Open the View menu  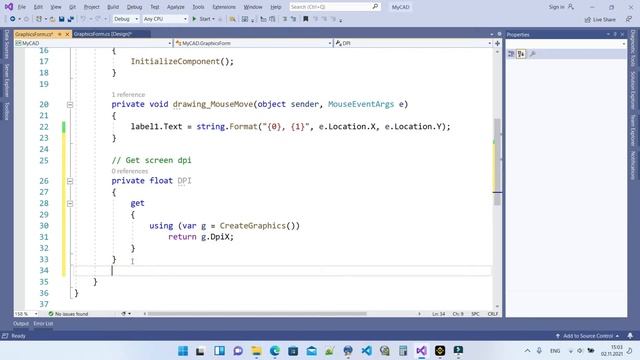point(56,7)
